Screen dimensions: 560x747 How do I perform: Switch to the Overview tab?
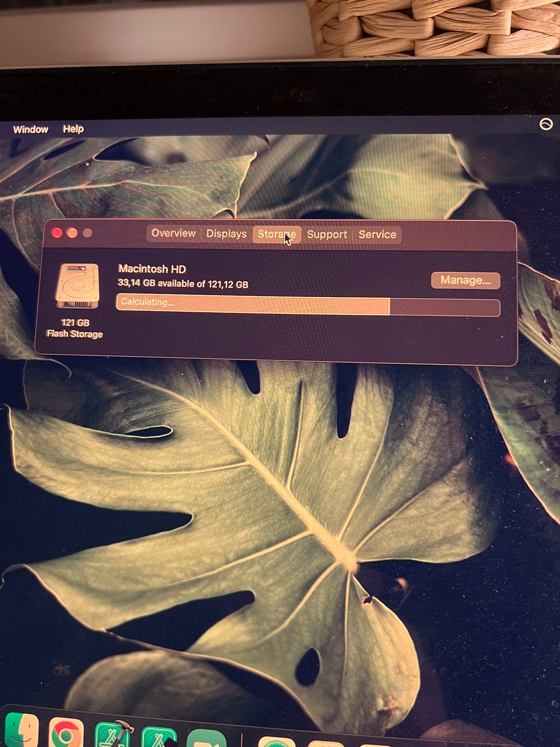(173, 233)
